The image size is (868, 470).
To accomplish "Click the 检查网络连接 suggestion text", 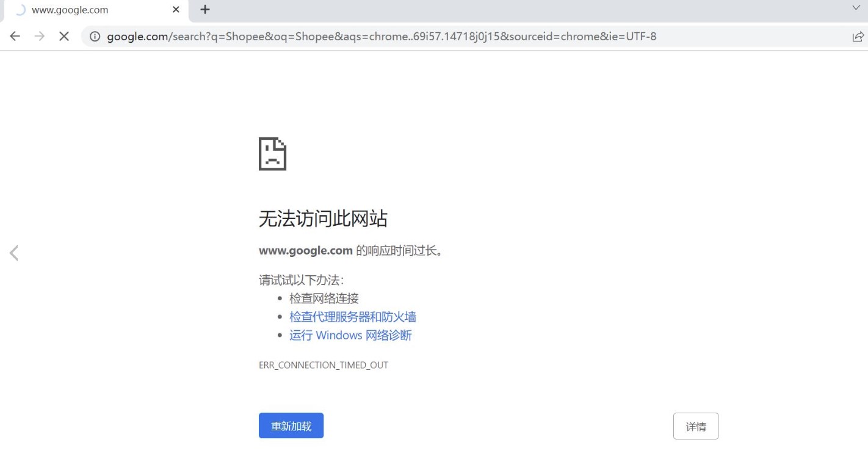I will (324, 298).
